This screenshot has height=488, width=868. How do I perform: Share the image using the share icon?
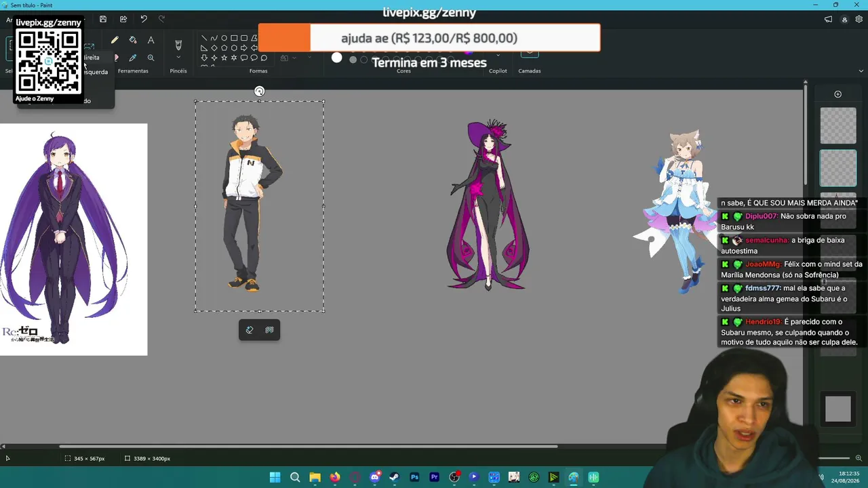[x=123, y=19]
